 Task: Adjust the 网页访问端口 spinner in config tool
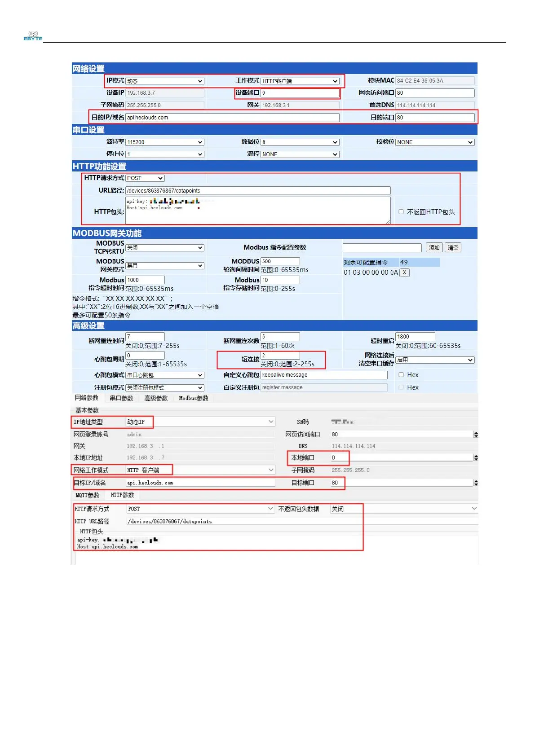(x=476, y=435)
